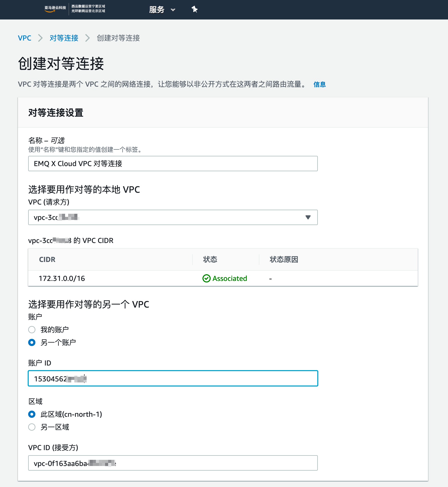Focus the 名称 tag input field
The image size is (448, 487).
pos(173,164)
